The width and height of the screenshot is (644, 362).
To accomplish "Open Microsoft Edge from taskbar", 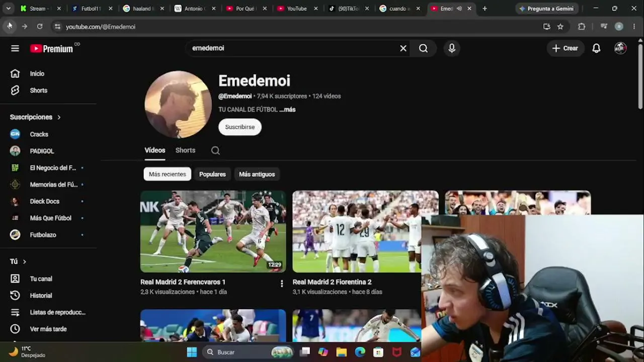I will [360, 352].
